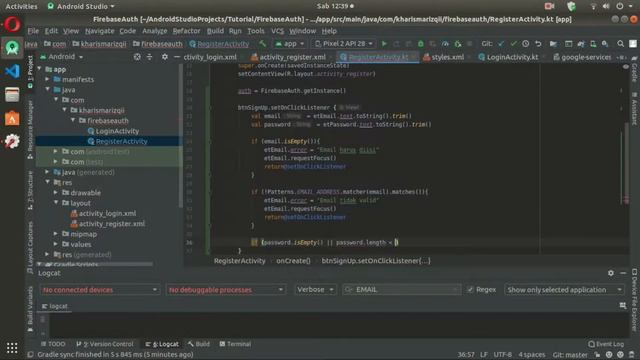Image resolution: width=640 pixels, height=360 pixels.
Task: Open the app run configuration dropdown
Action: 289,44
